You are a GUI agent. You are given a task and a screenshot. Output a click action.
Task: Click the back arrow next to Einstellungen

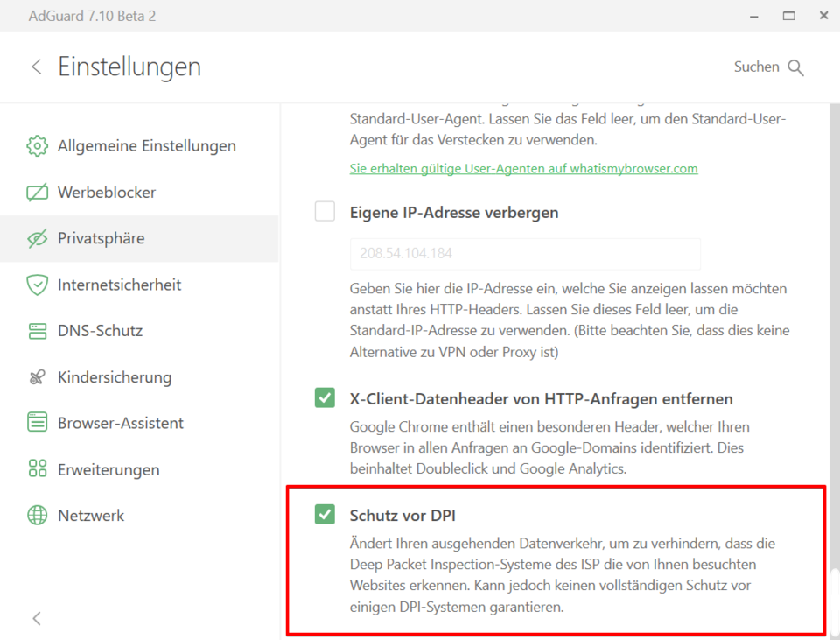37,67
